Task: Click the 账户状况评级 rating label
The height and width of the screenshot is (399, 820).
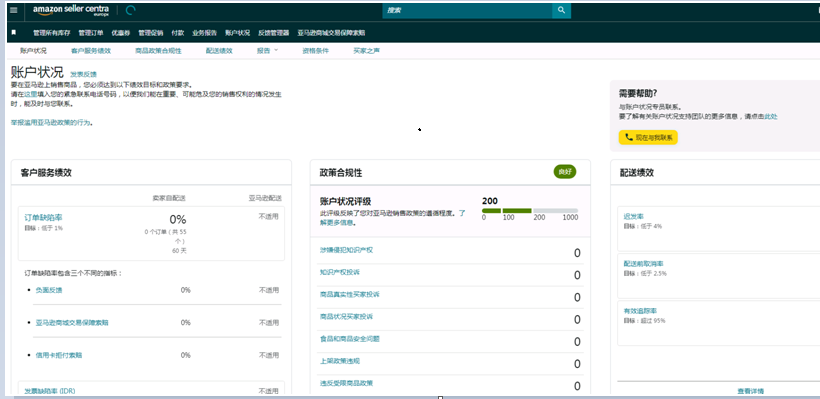Action: (x=346, y=201)
